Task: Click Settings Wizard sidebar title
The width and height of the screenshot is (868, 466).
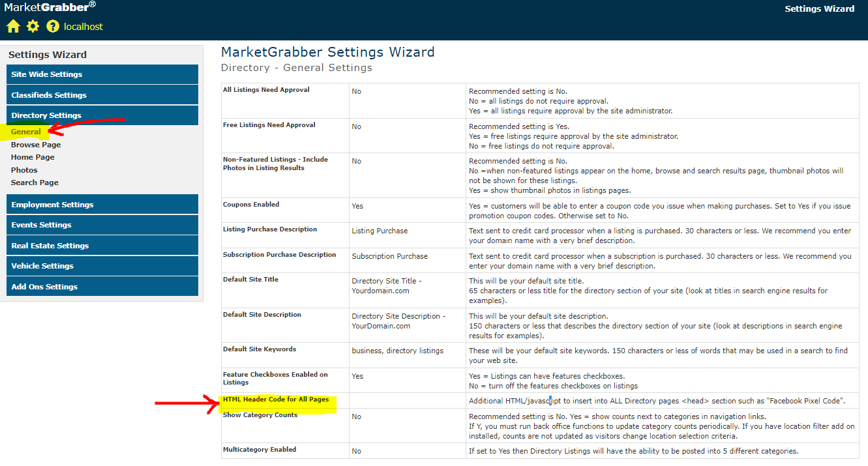Action: pos(48,55)
